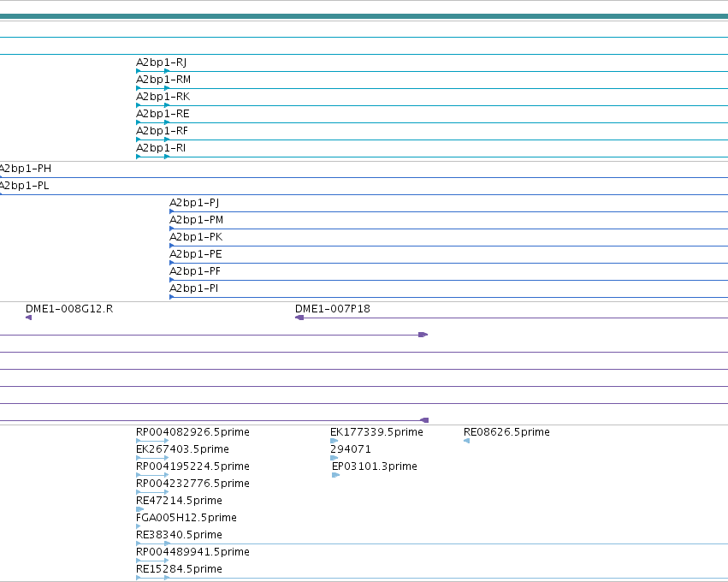Click the thick teal bar at top
This screenshot has width=728, height=582.
coord(364,16)
